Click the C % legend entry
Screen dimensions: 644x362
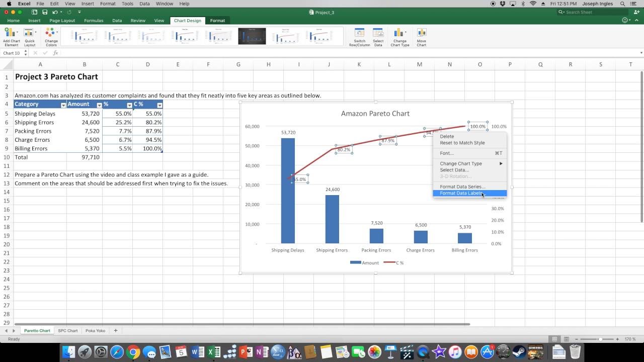(393, 263)
